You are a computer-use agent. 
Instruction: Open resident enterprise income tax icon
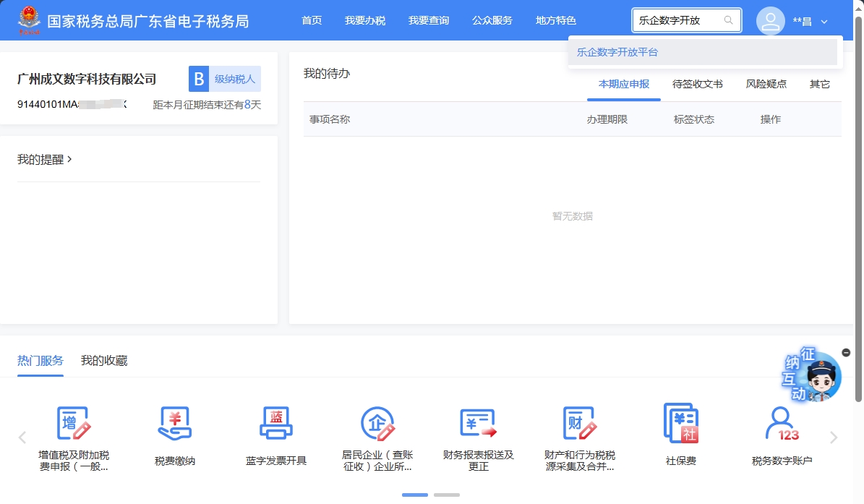377,424
